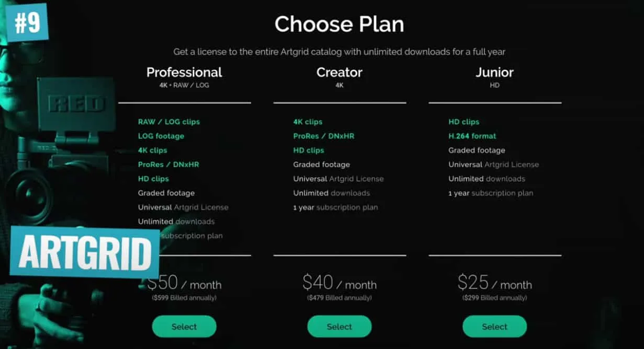Click HD clips in Junior plan

464,122
